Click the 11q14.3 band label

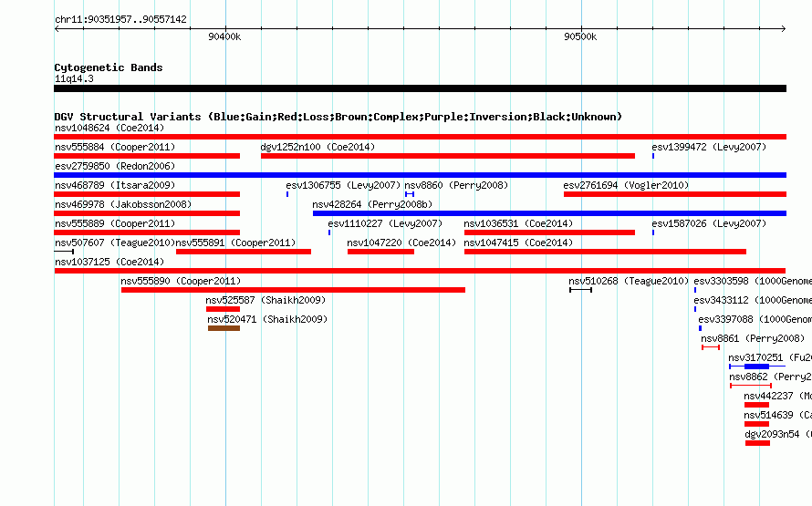(74, 79)
